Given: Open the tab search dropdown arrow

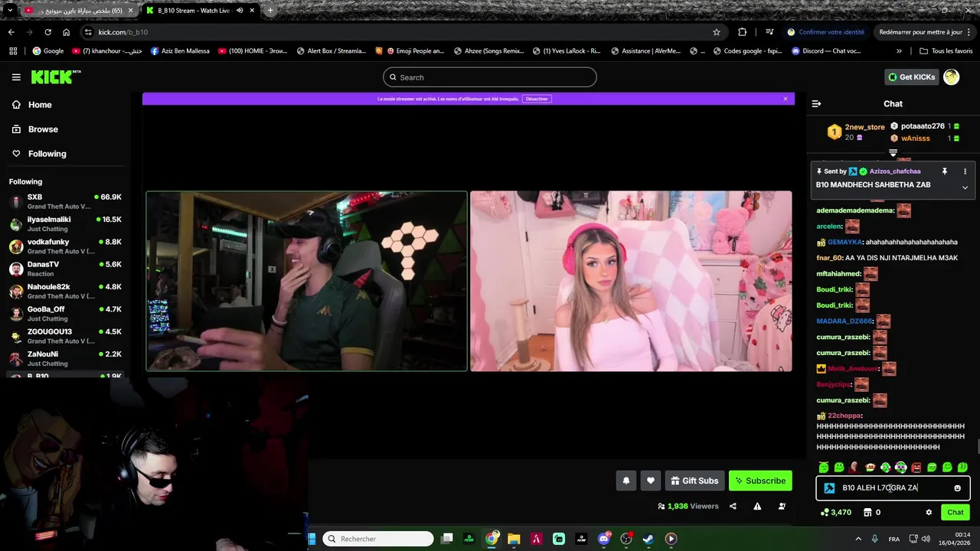Looking at the screenshot, I should (x=9, y=11).
